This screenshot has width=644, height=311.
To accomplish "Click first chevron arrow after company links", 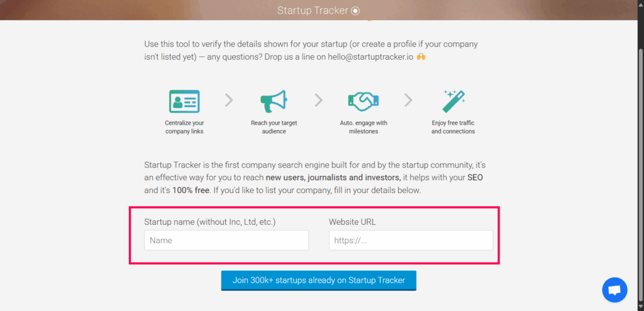I will click(x=229, y=100).
